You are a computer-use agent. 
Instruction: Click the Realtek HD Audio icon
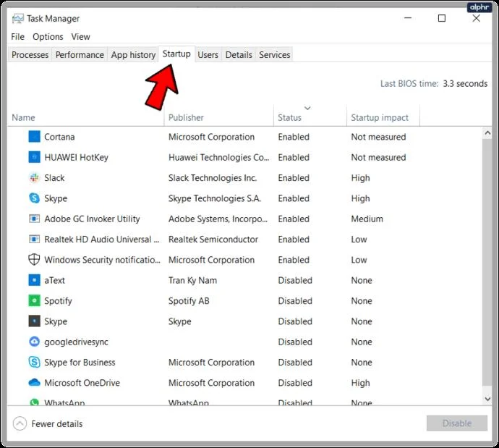pos(35,239)
